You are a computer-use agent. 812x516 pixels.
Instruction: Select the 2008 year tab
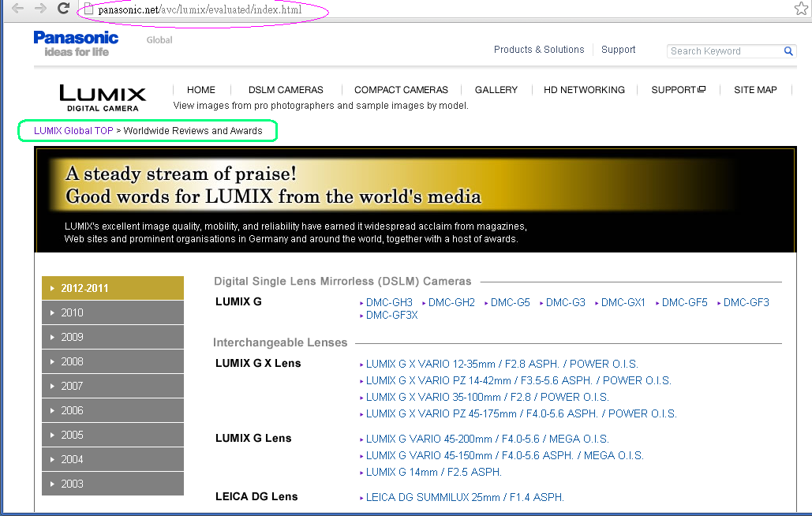[113, 361]
